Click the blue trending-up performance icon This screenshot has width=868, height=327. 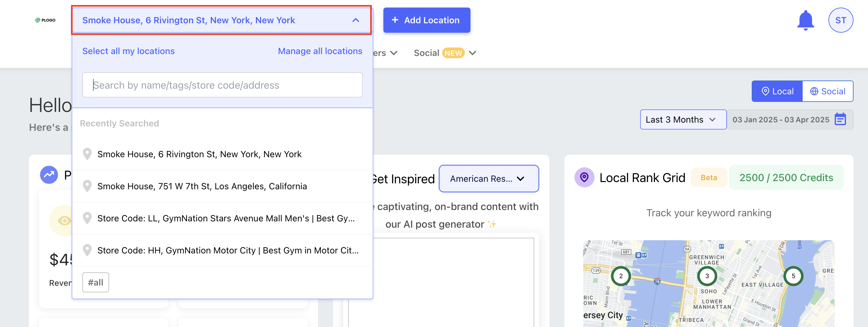49,175
